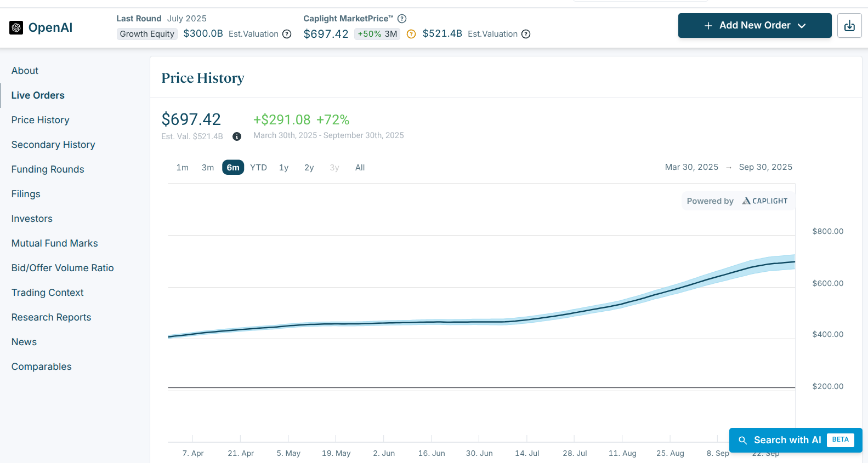Screen dimensions: 868x463
Task: Open help icon after $521.4B Est.Valuation
Action: click(526, 34)
